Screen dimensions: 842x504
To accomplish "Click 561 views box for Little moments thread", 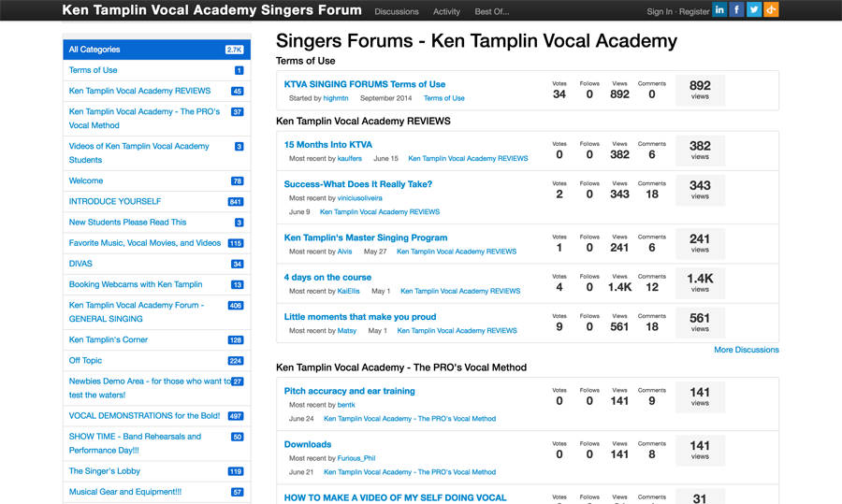I will (x=700, y=323).
